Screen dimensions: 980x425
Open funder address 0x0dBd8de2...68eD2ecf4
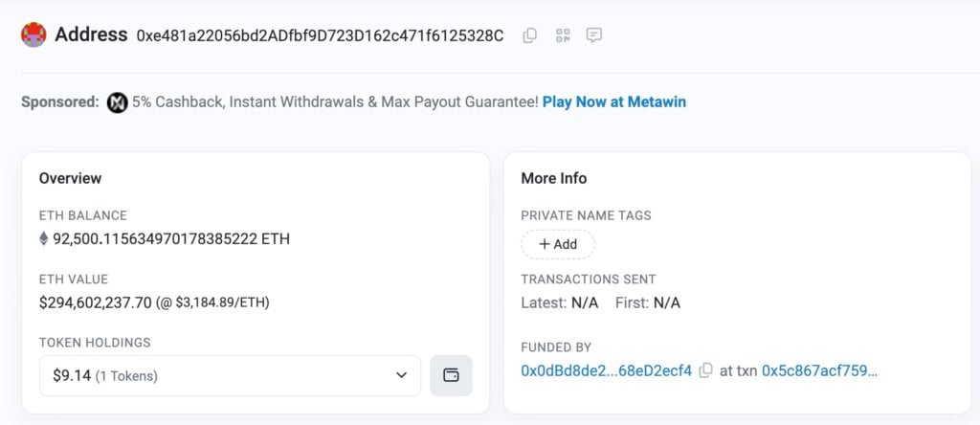606,370
